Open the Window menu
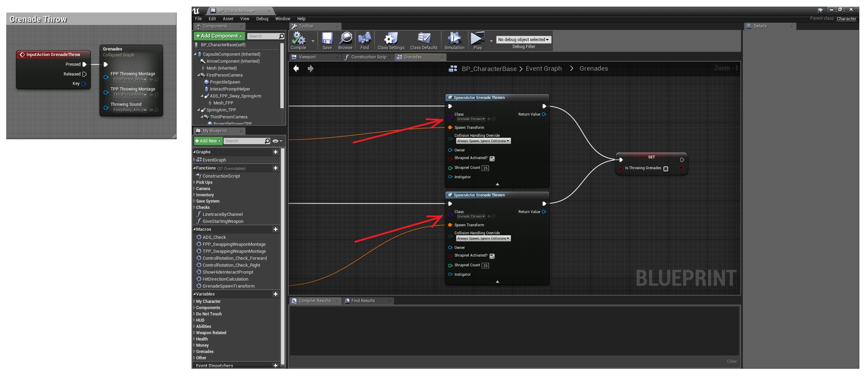The width and height of the screenshot is (868, 376). (282, 18)
